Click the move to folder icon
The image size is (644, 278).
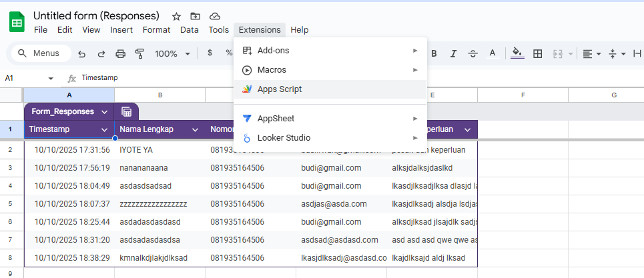(x=196, y=17)
